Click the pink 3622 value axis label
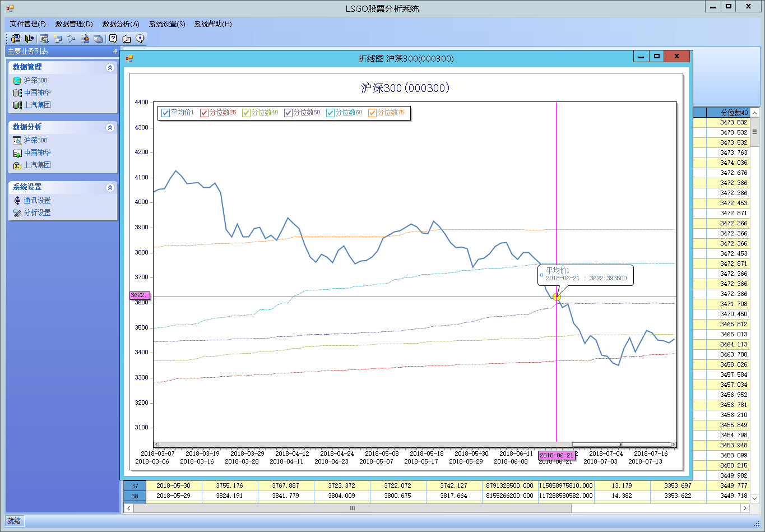Viewport: 765px width, 532px height. (x=139, y=295)
